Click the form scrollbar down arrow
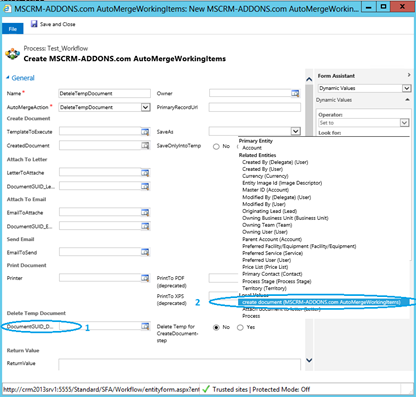416x397 pixels. click(309, 360)
